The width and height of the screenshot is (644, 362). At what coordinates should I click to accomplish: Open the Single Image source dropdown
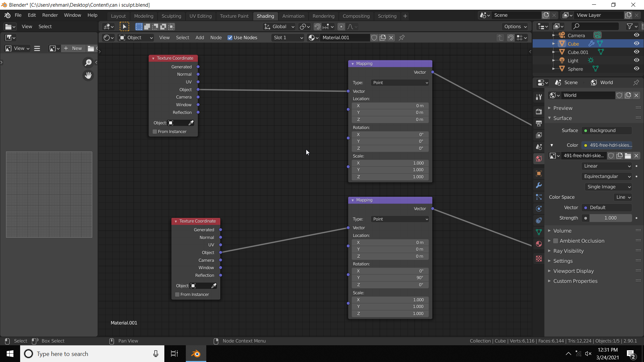click(608, 187)
